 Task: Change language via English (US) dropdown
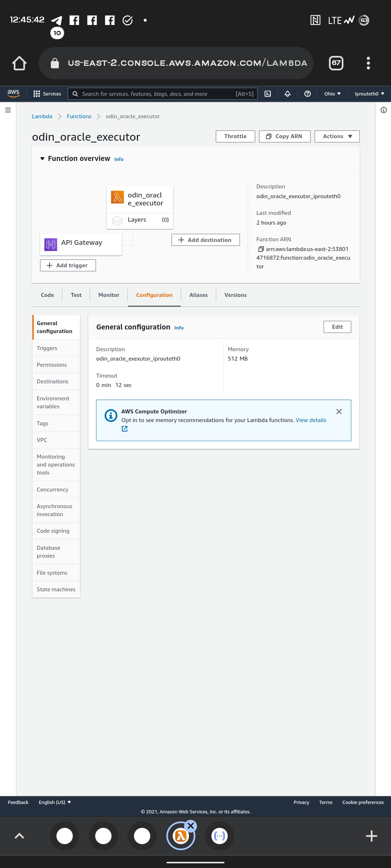pos(55,802)
